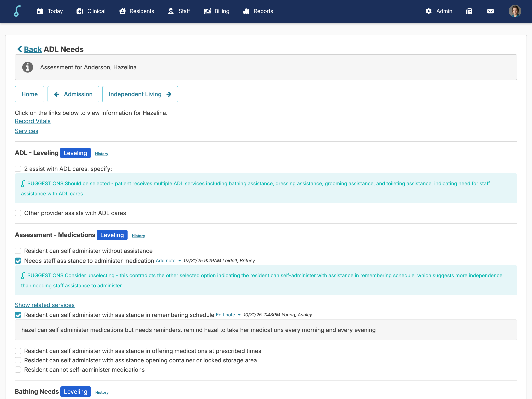
Task: Check 'Other provider assists with ADL cares'
Action: click(18, 213)
